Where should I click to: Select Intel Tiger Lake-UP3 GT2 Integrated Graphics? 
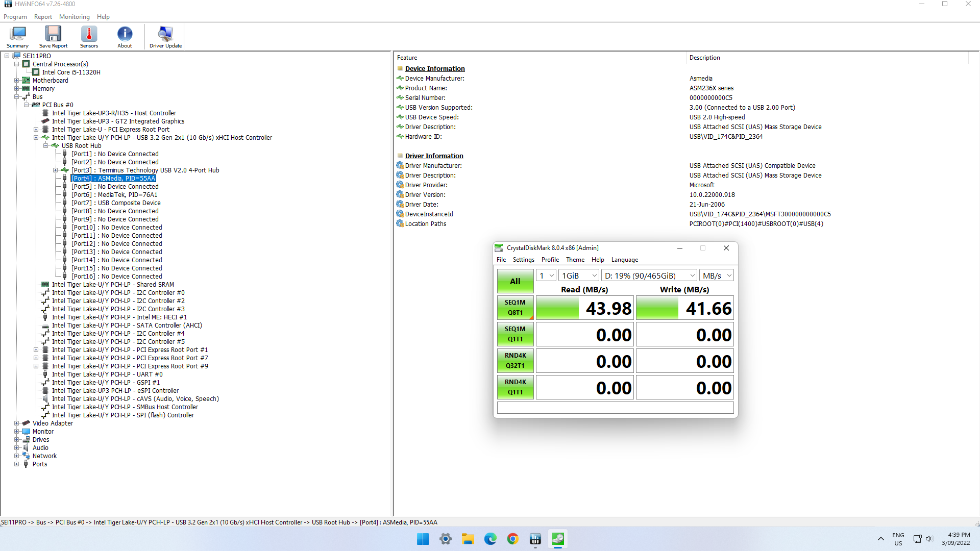tap(118, 121)
